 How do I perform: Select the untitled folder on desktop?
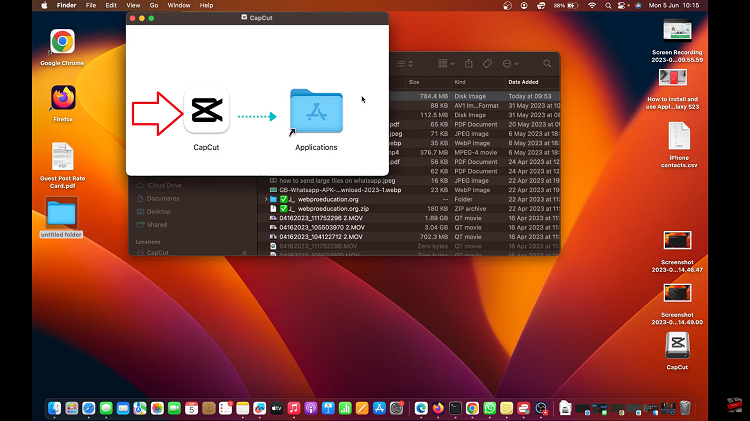(61, 213)
